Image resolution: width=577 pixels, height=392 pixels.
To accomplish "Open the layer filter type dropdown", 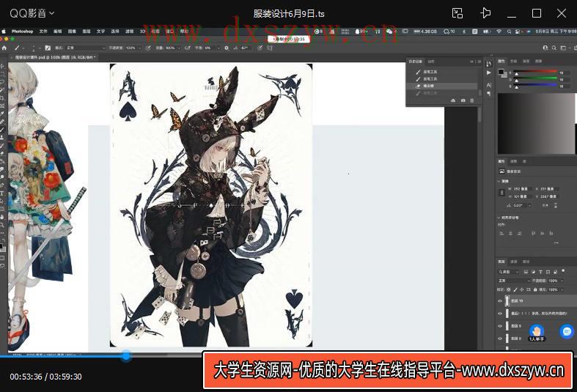I will point(508,272).
